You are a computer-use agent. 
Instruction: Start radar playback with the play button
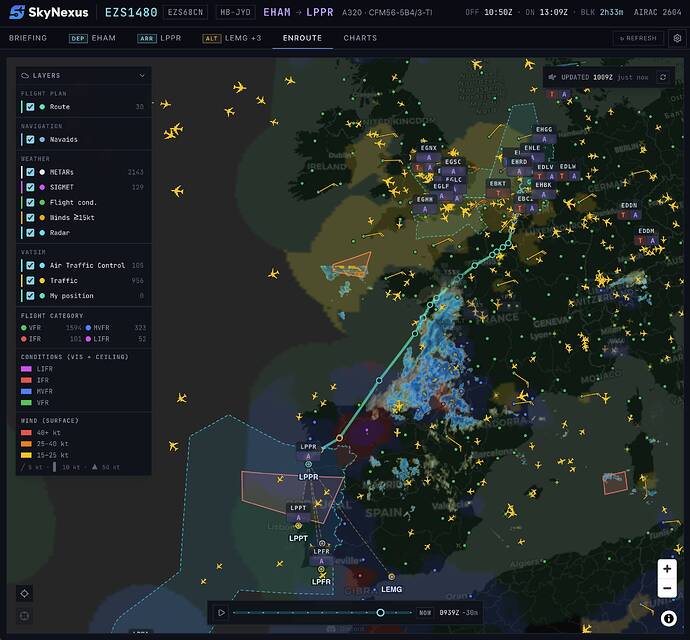point(221,612)
